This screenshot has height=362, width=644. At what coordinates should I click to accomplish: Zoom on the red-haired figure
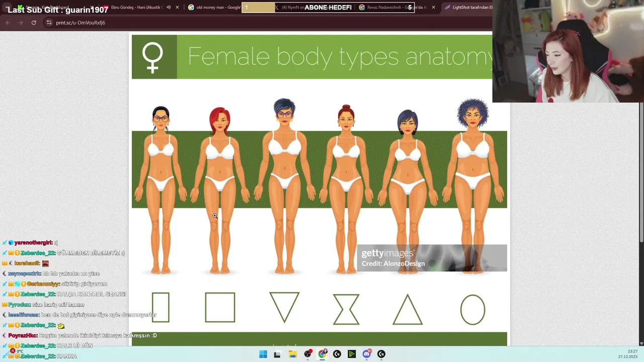pos(220,190)
